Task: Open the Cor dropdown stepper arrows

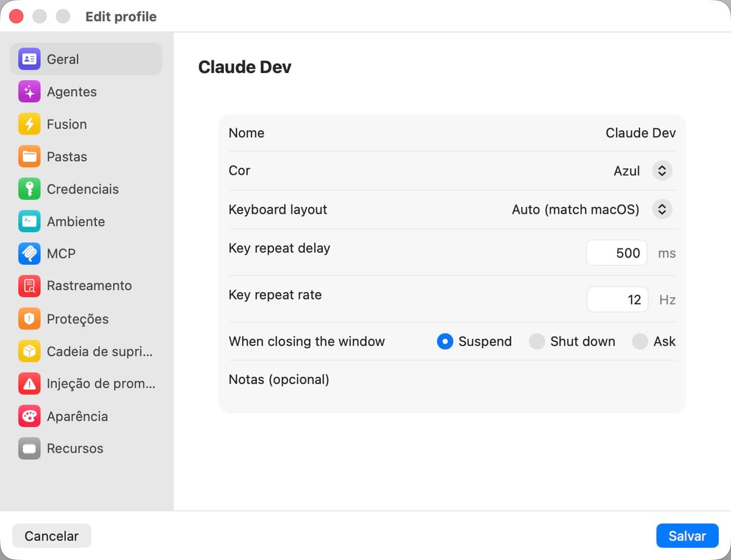Action: tap(662, 170)
